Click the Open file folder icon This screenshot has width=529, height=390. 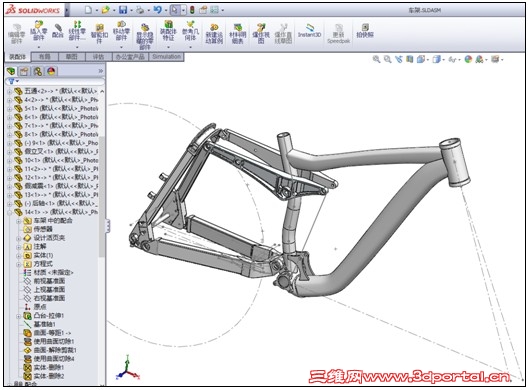point(106,10)
